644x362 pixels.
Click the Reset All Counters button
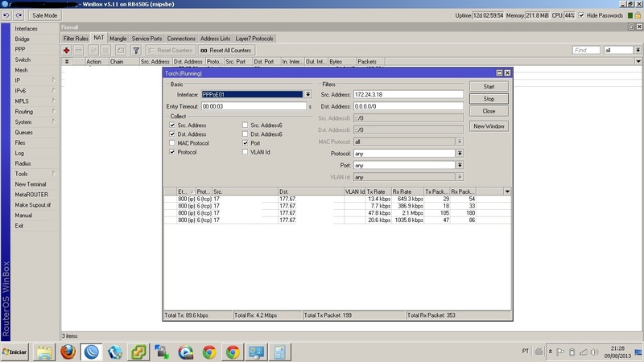tap(226, 50)
